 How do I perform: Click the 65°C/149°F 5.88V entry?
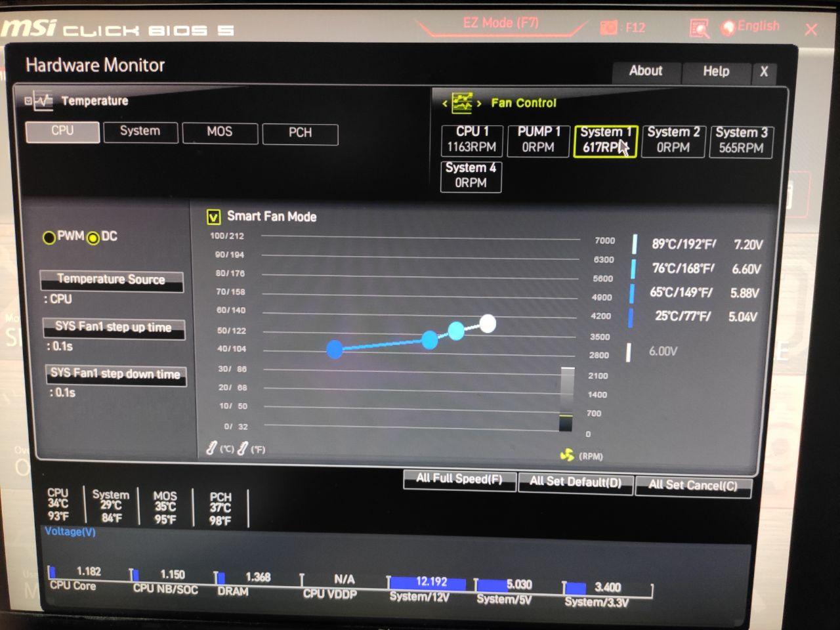[x=703, y=293]
